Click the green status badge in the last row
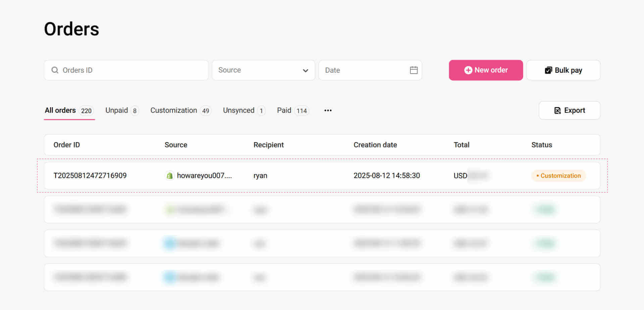Screen dimensions: 644x310 pyautogui.click(x=545, y=277)
